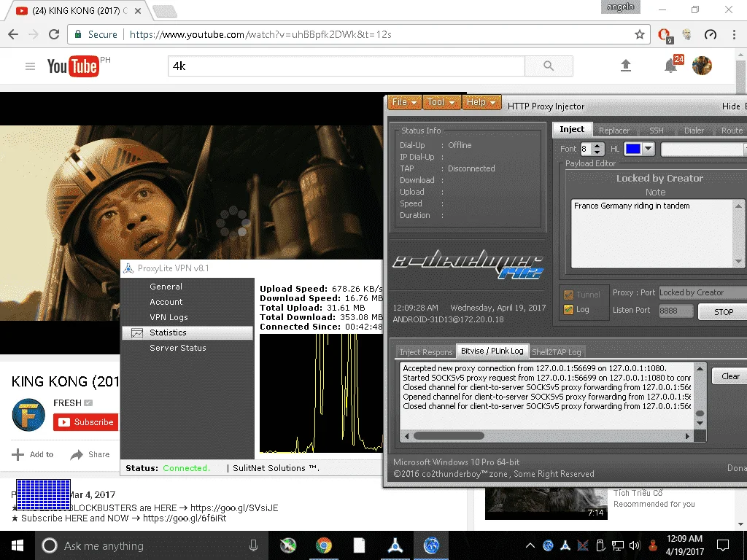The image size is (747, 560).
Task: Bookmark the page with the star icon
Action: tap(639, 34)
